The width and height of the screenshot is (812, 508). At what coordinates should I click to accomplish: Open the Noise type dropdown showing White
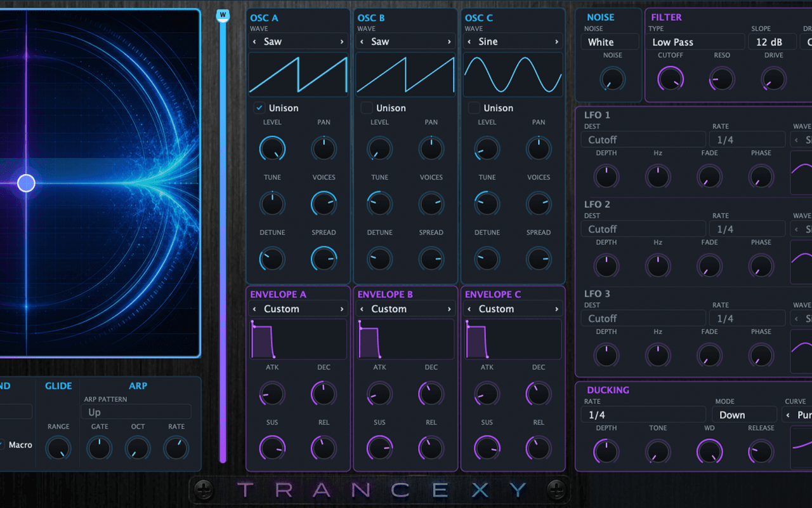click(x=610, y=42)
